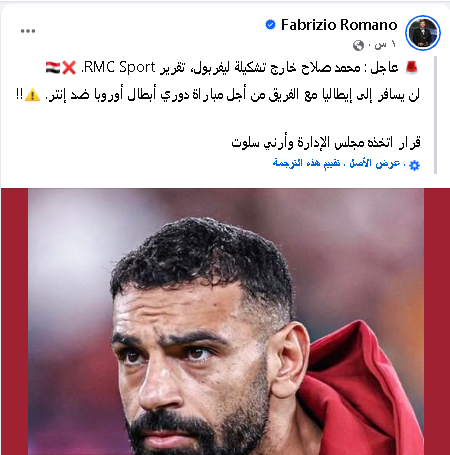Image resolution: width=450 pixels, height=455 pixels.
Task: Click "تقييم هذه الترجمة" rate translation link
Action: (x=306, y=163)
